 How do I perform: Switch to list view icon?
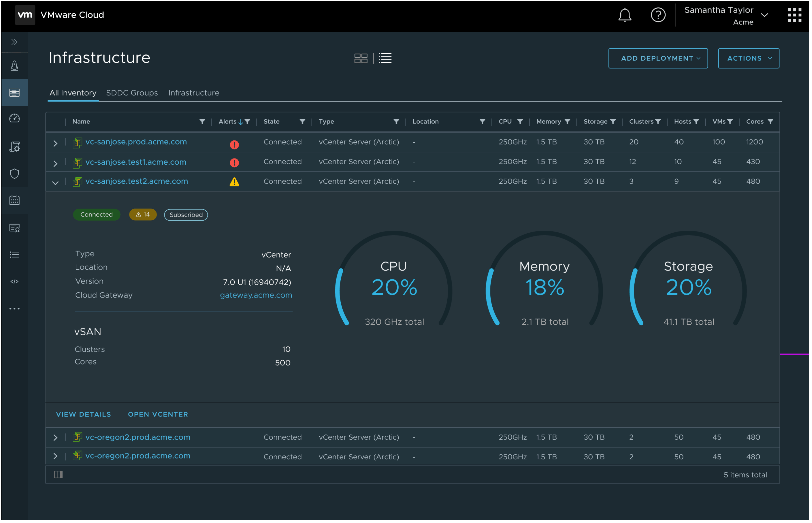click(x=386, y=58)
